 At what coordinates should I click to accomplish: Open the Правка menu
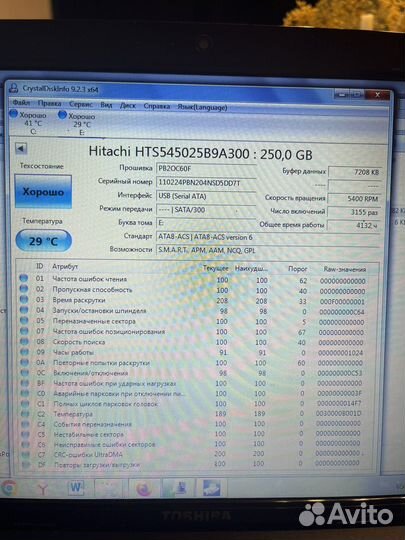49,103
